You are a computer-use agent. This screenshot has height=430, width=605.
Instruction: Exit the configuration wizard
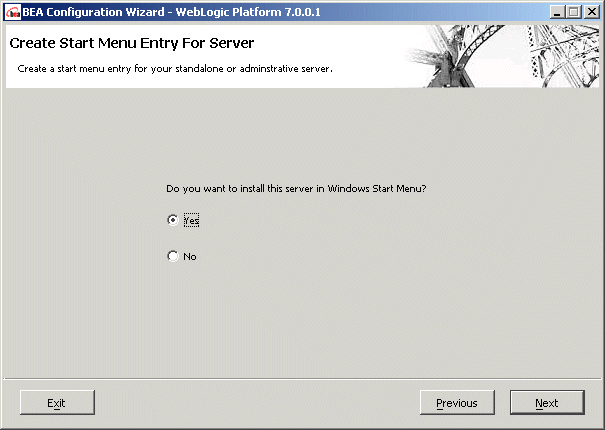click(x=57, y=403)
